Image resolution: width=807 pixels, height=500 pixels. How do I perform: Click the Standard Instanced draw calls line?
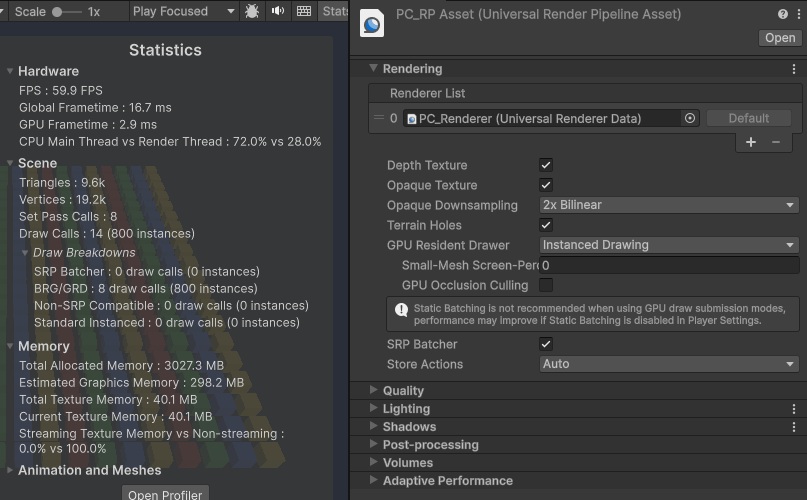pos(167,322)
